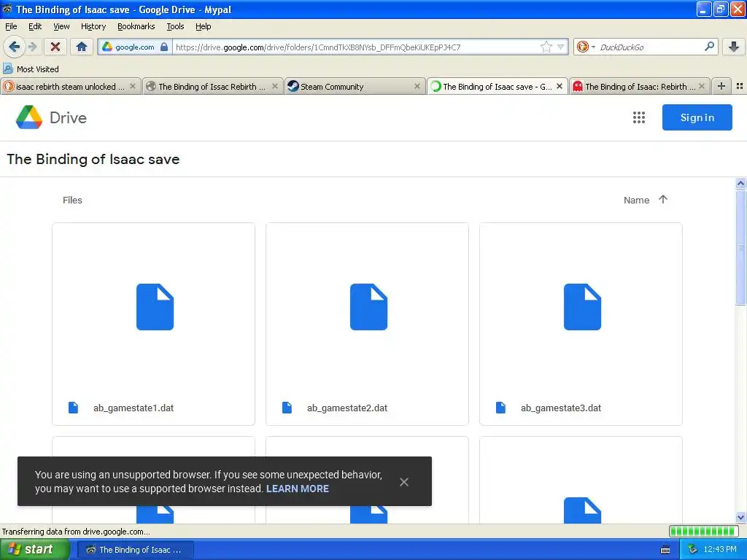Click file icon beside ab_gamestate1.dat label
The image size is (747, 560).
point(73,408)
